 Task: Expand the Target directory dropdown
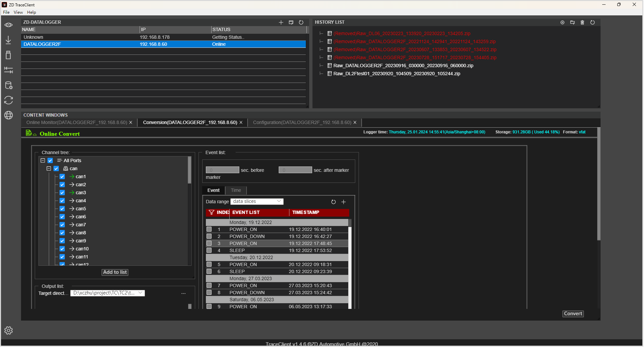click(141, 293)
